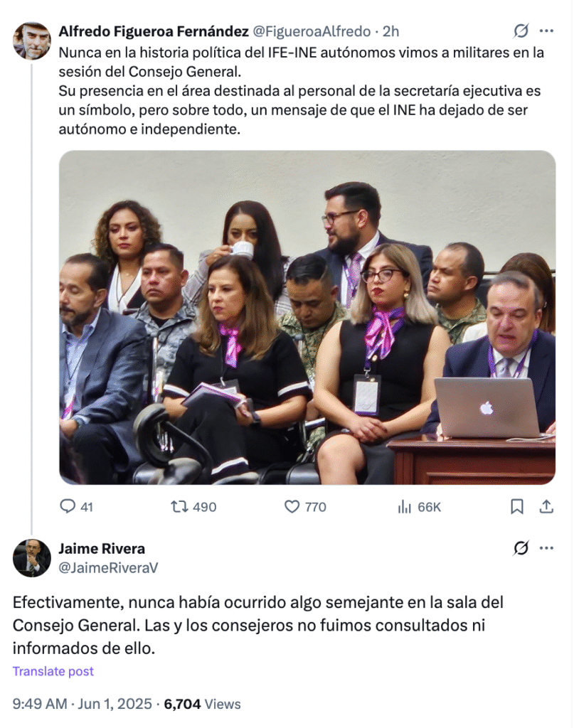Image resolution: width=574 pixels, height=728 pixels.
Task: Open @FigueroaAlfredo handle link
Action: click(312, 31)
